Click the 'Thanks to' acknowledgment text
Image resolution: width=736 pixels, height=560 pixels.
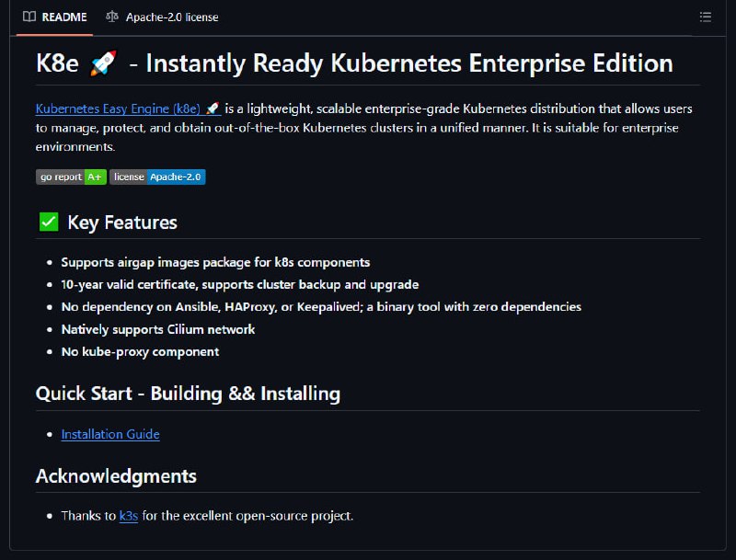(x=207, y=516)
